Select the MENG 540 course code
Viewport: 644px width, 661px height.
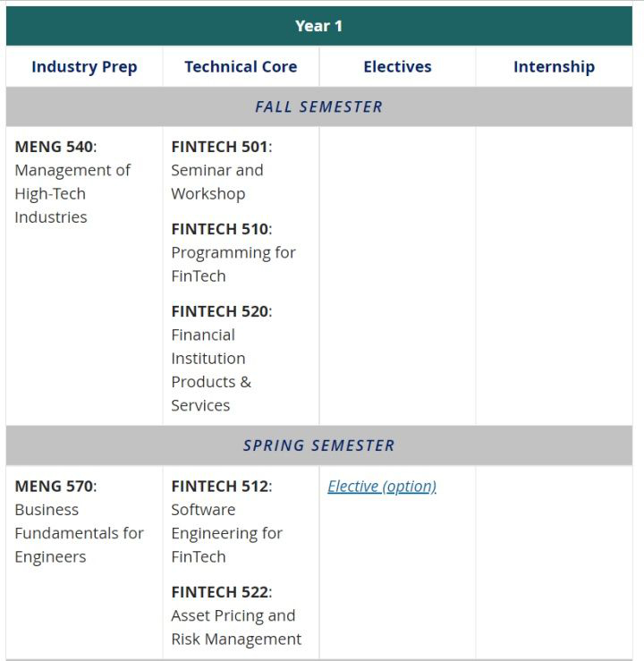tap(54, 147)
